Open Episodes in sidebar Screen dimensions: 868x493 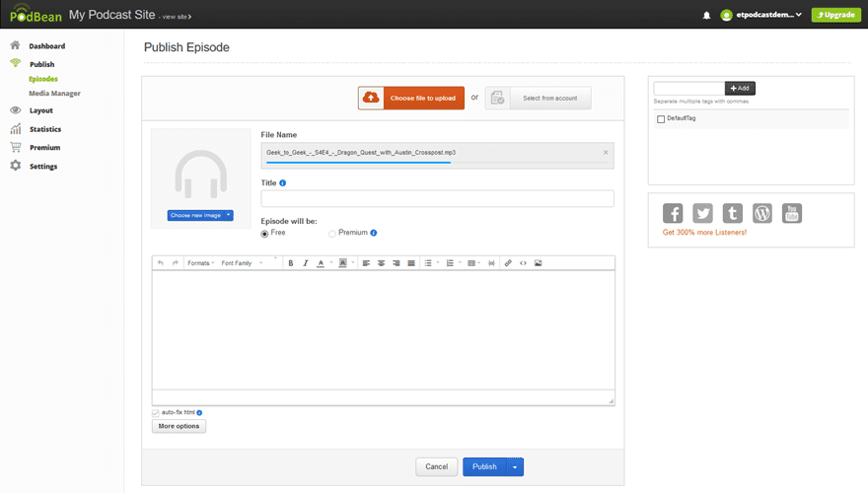coord(43,79)
